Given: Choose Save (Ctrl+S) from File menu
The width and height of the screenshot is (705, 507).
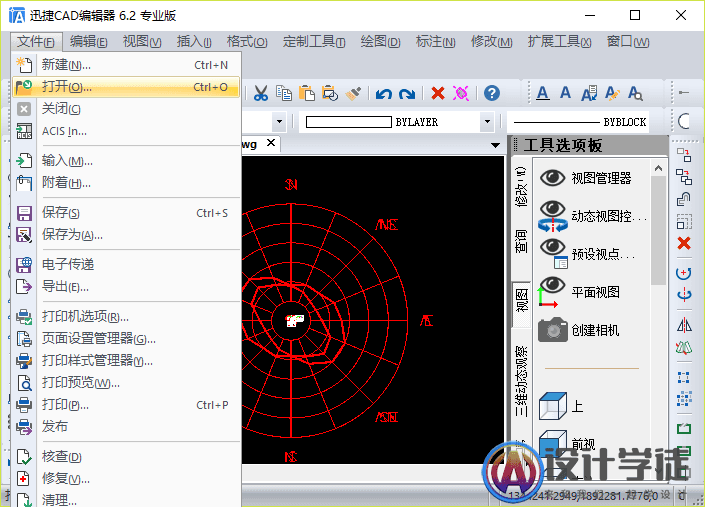Looking at the screenshot, I should click(126, 213).
